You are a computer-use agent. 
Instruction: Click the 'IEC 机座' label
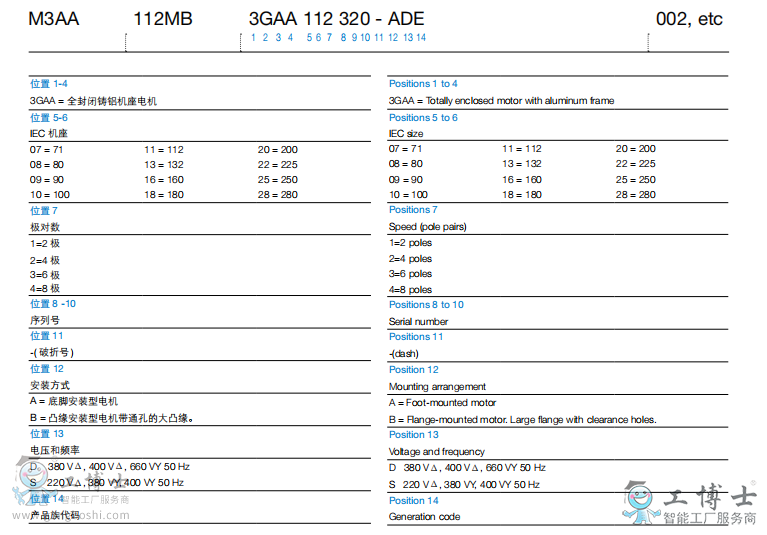pyautogui.click(x=49, y=134)
